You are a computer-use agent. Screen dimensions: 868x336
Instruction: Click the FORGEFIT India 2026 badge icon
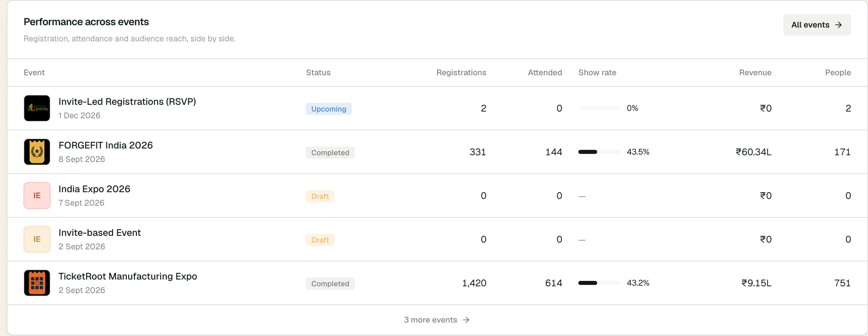tap(37, 152)
